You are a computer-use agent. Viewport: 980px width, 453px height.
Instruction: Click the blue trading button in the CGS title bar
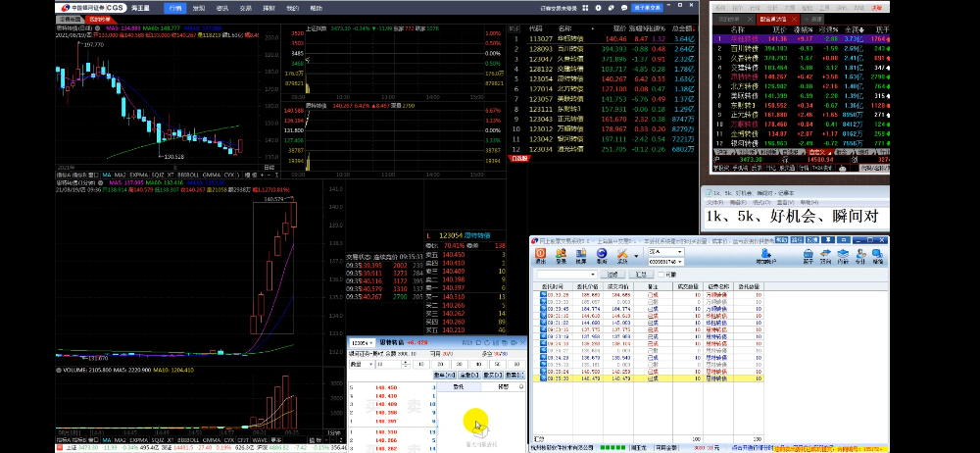pos(647,8)
